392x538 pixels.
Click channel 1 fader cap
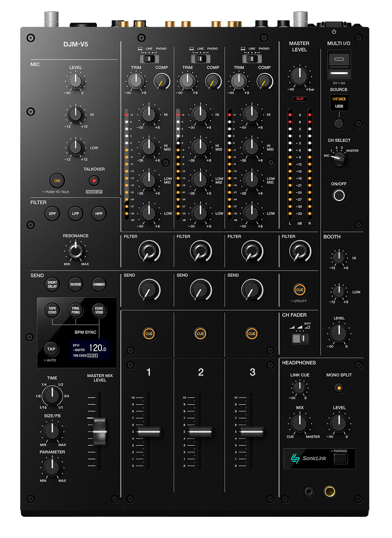[x=149, y=432]
